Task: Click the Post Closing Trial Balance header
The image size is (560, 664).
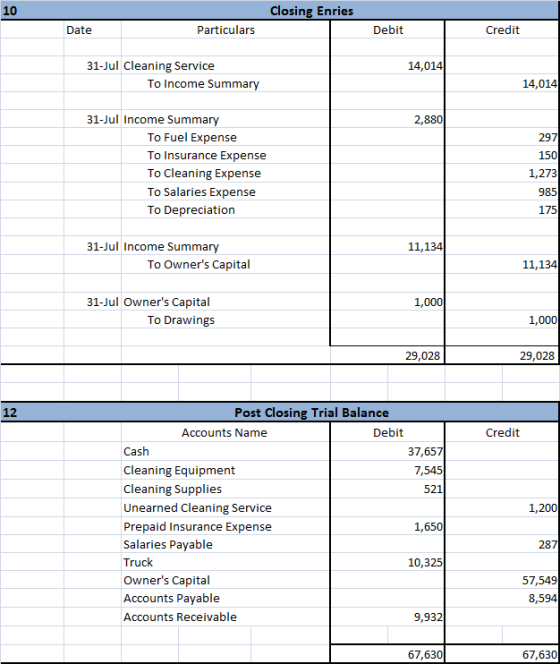Action: tap(311, 412)
